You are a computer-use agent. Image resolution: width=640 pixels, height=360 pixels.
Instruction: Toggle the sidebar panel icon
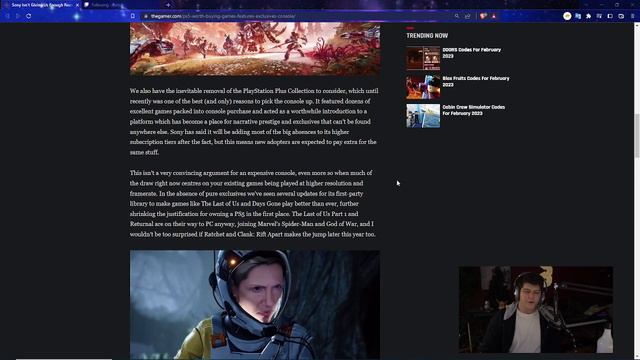coord(610,16)
